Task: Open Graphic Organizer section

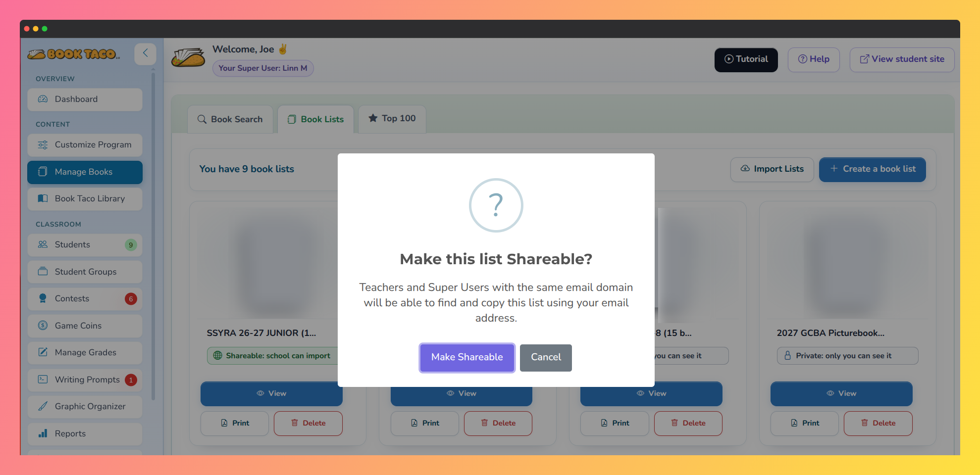Action: click(x=85, y=407)
